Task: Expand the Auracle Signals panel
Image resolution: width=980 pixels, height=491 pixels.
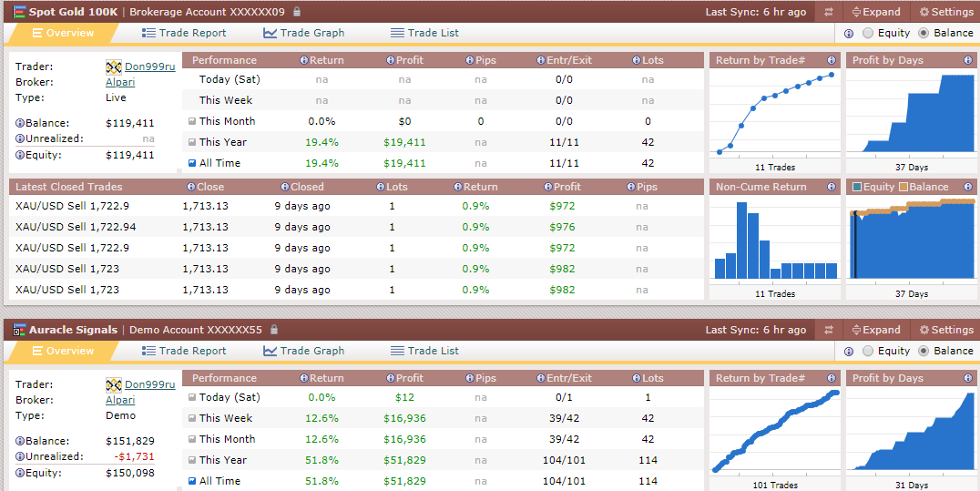Action: pos(876,330)
